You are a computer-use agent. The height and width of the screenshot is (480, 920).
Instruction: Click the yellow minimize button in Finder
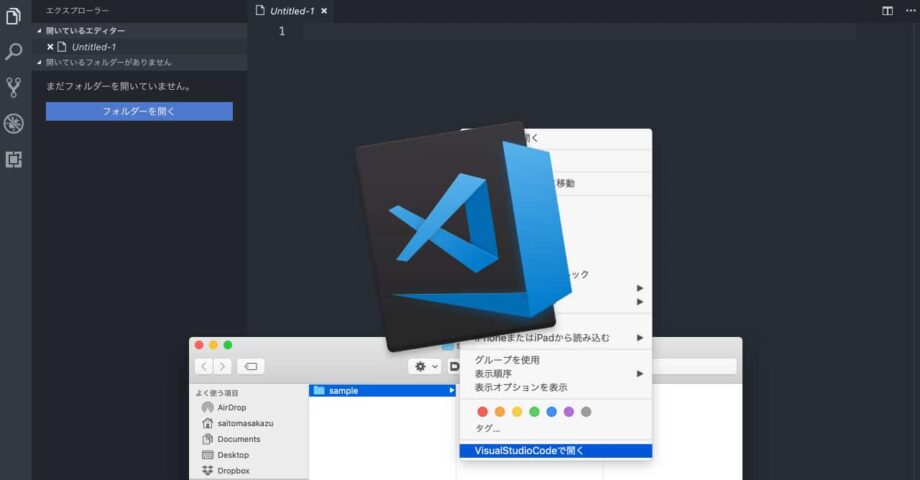(214, 345)
